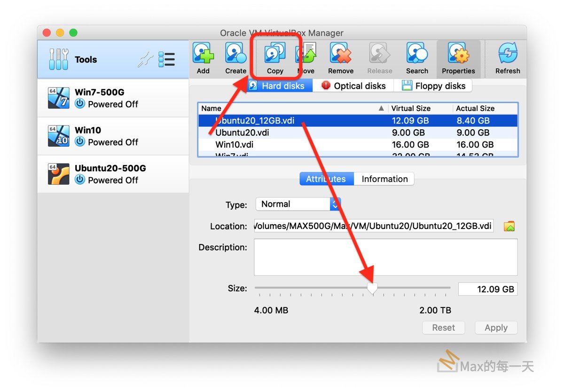Zoom the VirtualBox Manager window with green button
This screenshot has height=392, width=564.
point(73,33)
